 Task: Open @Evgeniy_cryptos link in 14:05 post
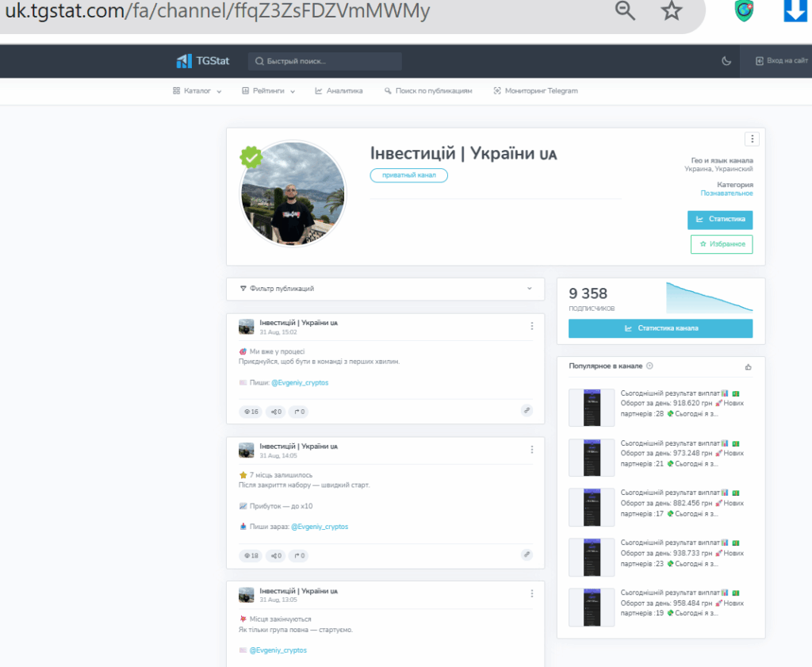point(320,527)
